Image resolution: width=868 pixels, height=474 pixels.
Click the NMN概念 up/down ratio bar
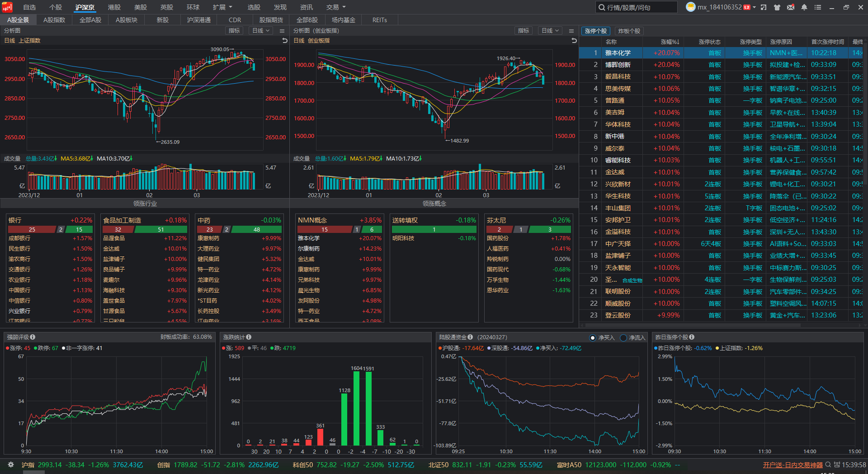pos(340,230)
